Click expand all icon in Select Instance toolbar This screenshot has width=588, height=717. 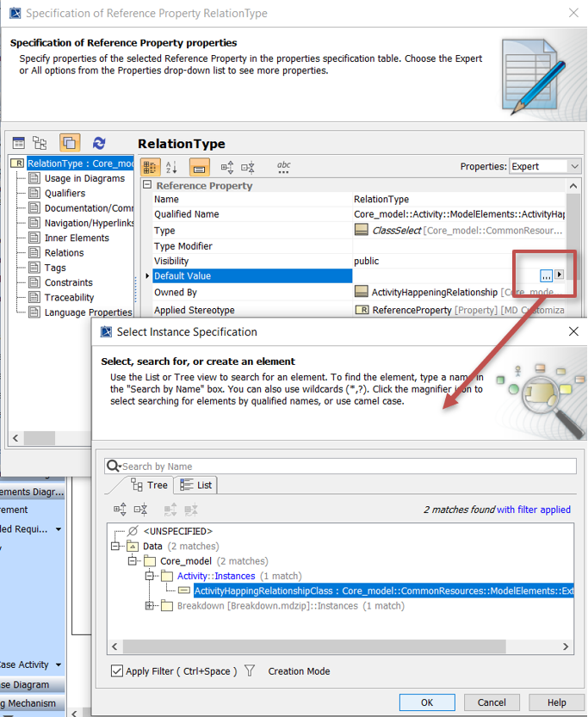click(x=120, y=510)
